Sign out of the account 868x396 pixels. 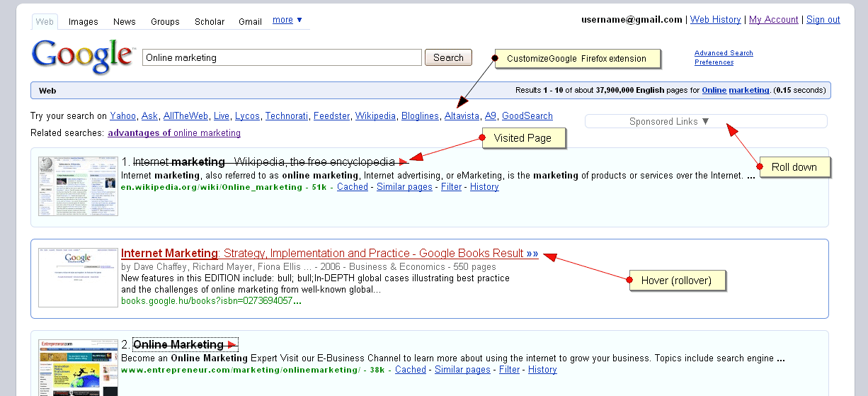823,20
